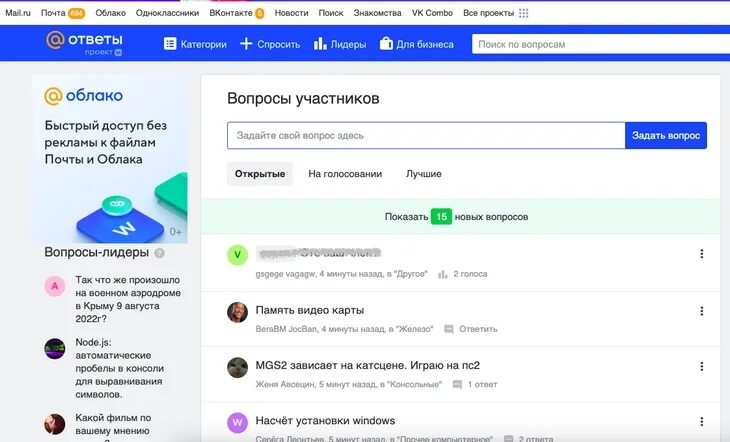This screenshot has height=442, width=730.
Task: Open the Node.js автоматические пробелы question
Action: (x=120, y=368)
